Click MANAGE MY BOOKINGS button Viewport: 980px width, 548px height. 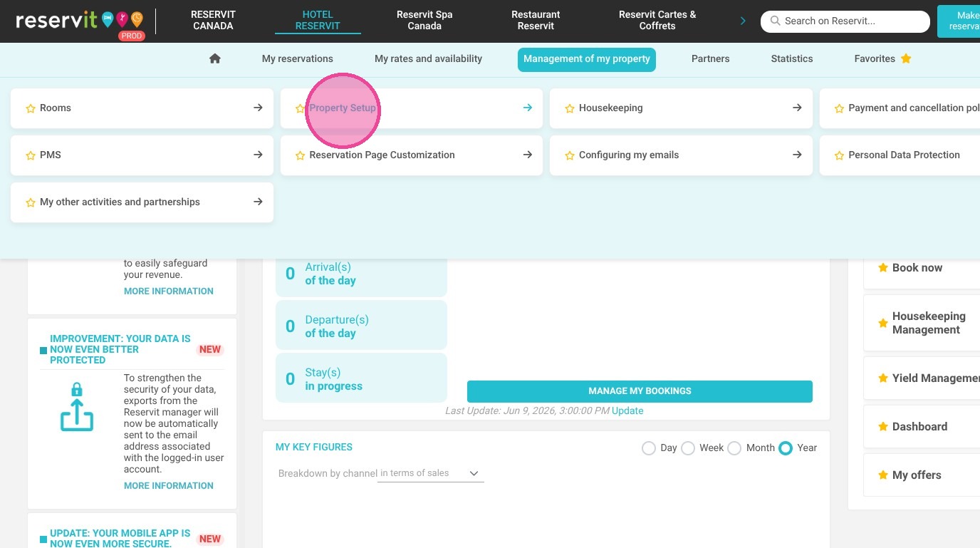(x=640, y=391)
